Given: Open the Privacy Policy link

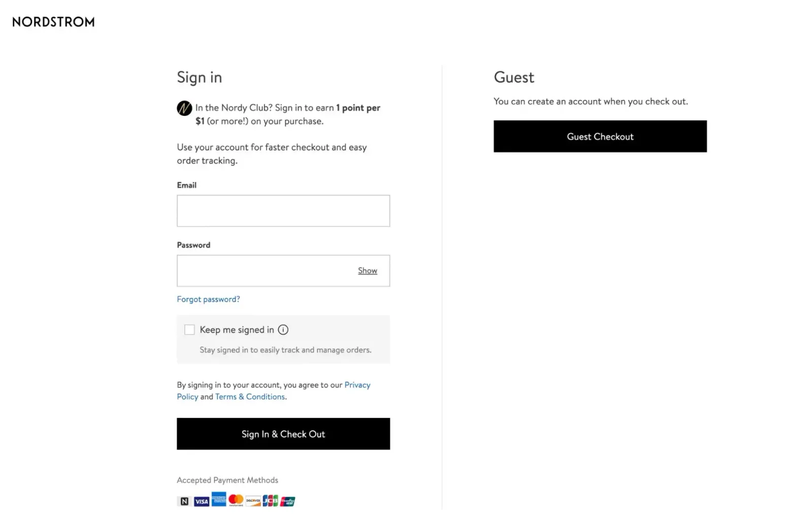Looking at the screenshot, I should pos(274,391).
